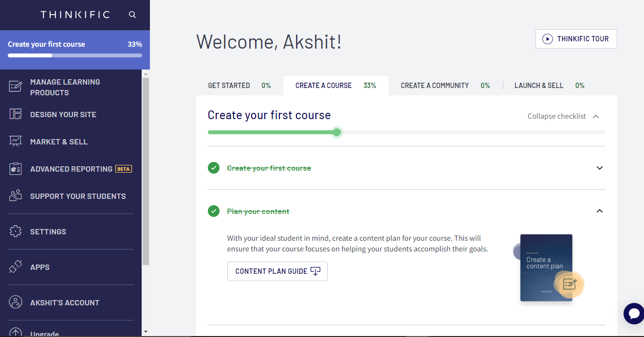Open Advanced Reporting menu item
The width and height of the screenshot is (644, 337).
(71, 169)
